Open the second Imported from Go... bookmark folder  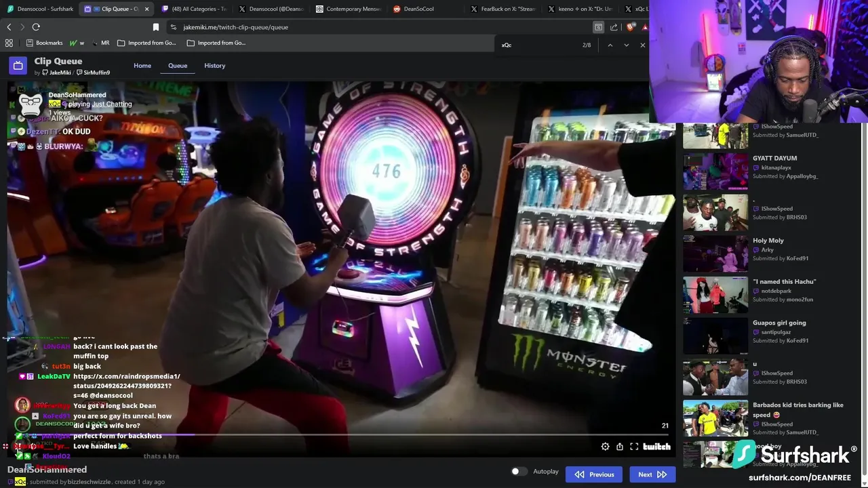coord(216,43)
